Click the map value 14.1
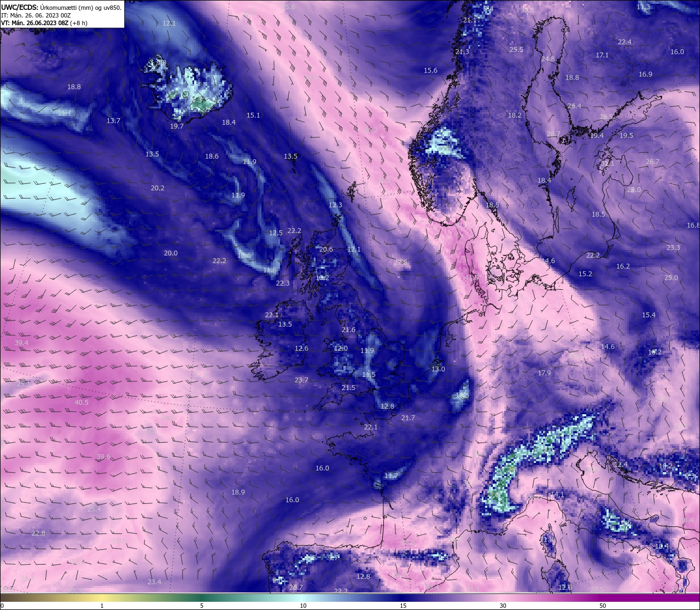The image size is (700, 610). pyautogui.click(x=557, y=494)
